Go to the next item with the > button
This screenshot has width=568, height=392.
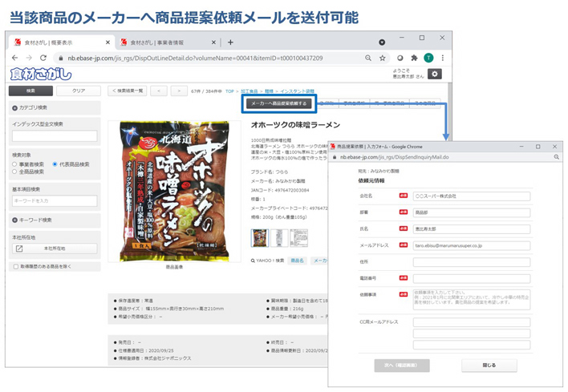pyautogui.click(x=179, y=91)
